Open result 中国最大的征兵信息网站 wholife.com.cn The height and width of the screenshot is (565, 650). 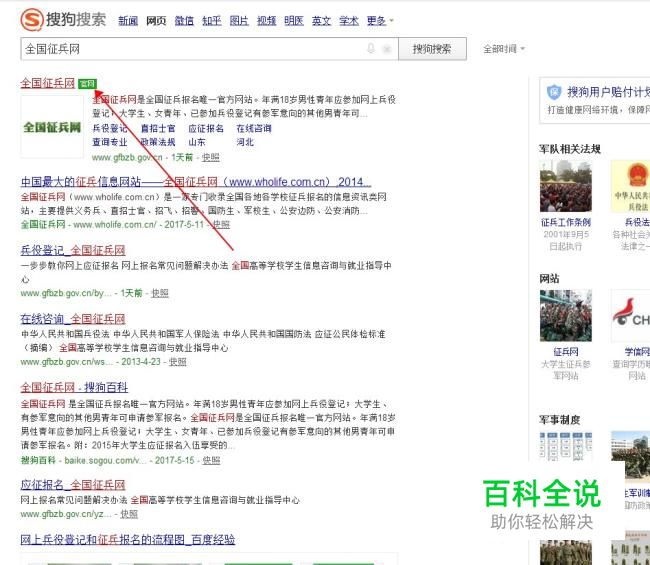196,182
